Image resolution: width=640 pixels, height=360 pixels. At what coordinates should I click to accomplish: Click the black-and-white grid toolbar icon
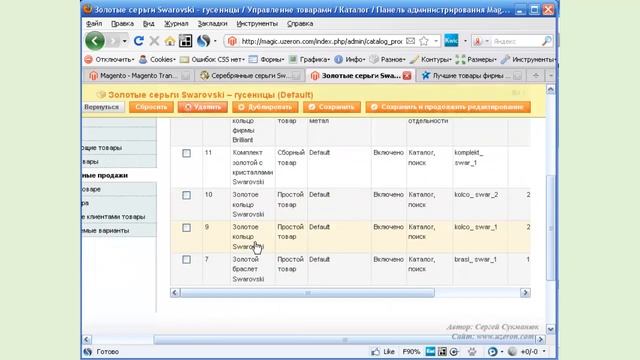point(185,41)
